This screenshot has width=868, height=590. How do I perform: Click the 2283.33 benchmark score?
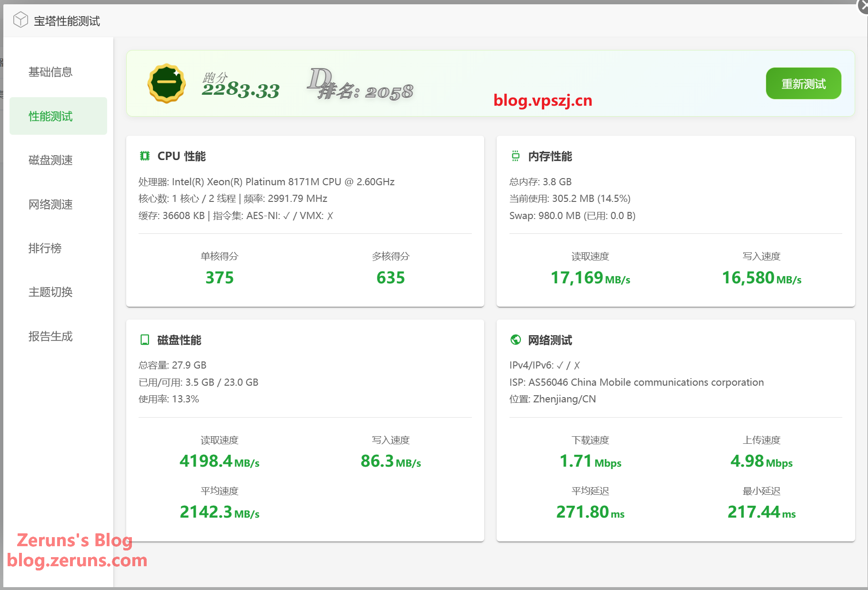(240, 90)
